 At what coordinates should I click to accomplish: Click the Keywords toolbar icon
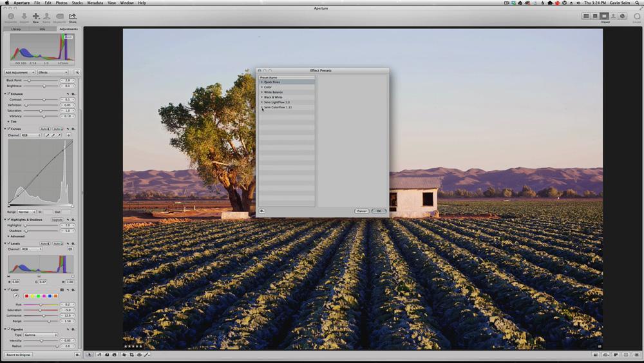[x=59, y=16]
